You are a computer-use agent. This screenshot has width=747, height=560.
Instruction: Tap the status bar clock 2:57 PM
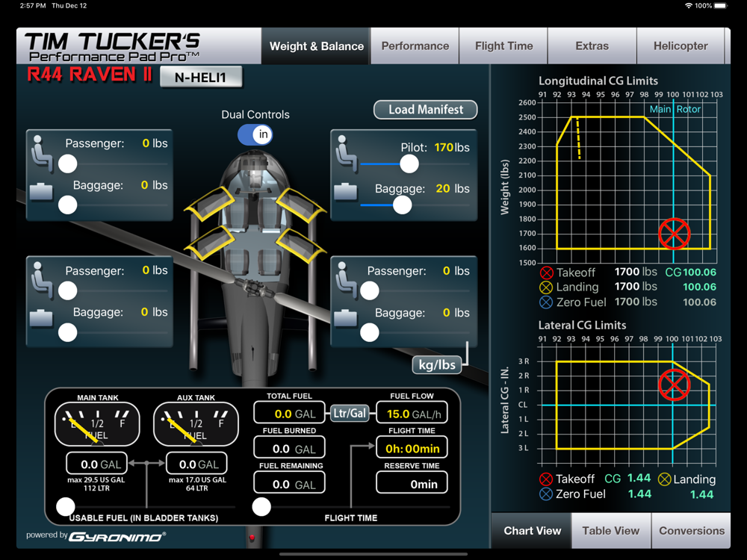33,6
